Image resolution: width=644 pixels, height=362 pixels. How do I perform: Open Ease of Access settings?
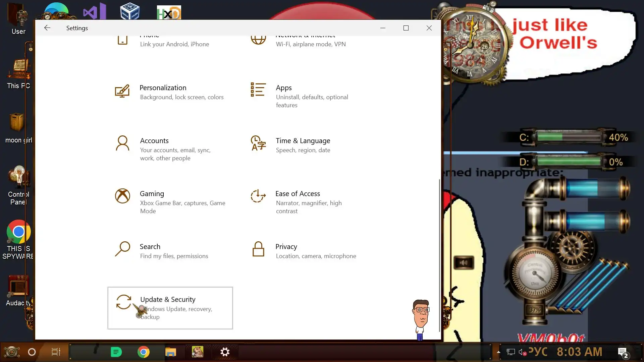point(298,194)
